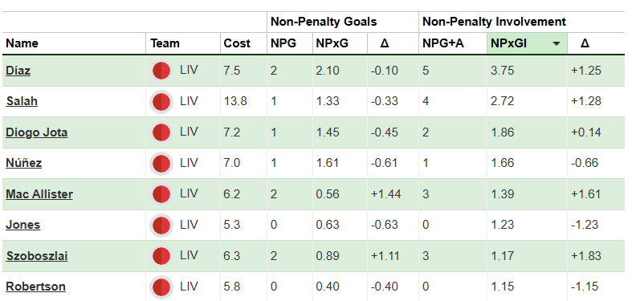Click the sort arrow on the NPxGI column
This screenshot has height=301, width=644.
556,43
